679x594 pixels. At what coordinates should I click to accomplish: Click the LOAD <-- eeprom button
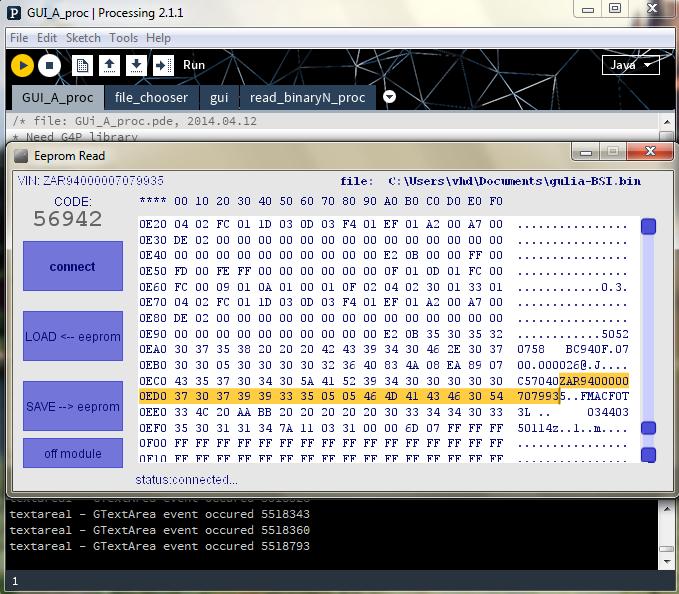(x=73, y=336)
